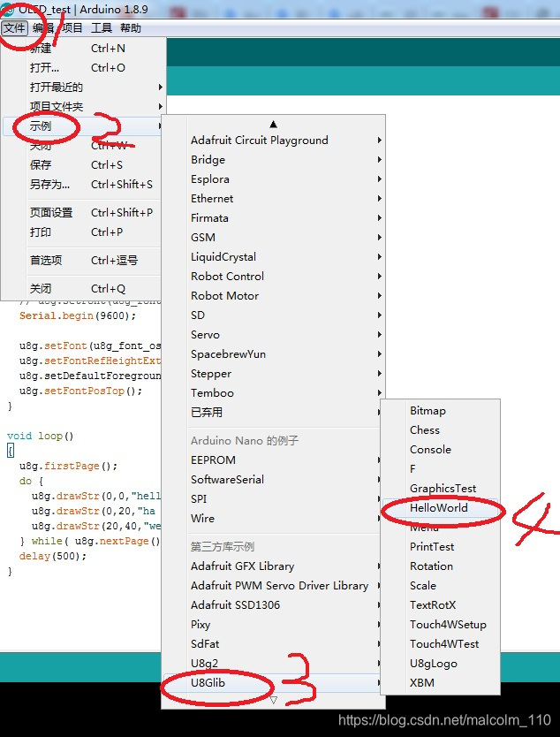Choose 关闭 Ctrl+Q to quit

pyautogui.click(x=82, y=289)
